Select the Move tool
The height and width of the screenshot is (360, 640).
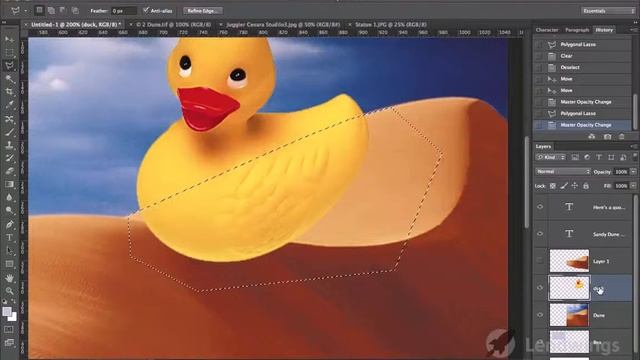click(9, 40)
